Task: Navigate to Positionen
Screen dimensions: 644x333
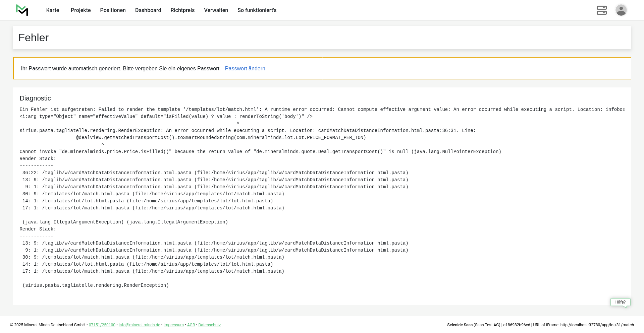Action: tap(113, 10)
